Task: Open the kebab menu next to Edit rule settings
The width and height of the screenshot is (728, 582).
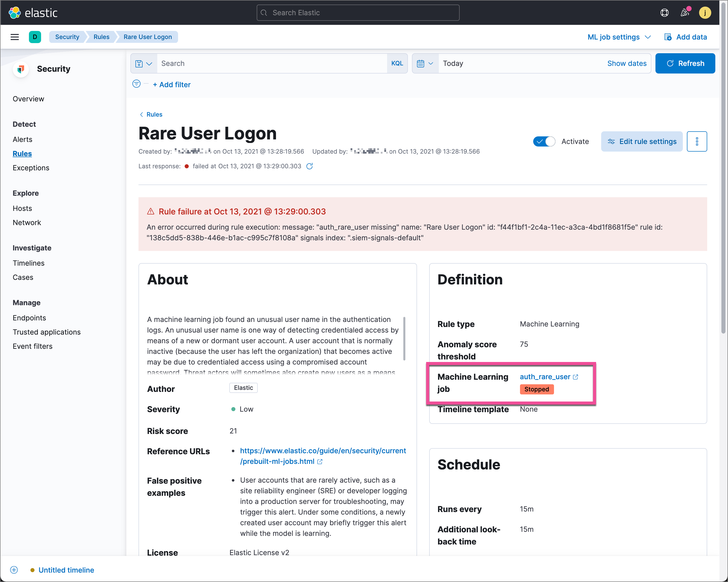Action: pos(697,141)
